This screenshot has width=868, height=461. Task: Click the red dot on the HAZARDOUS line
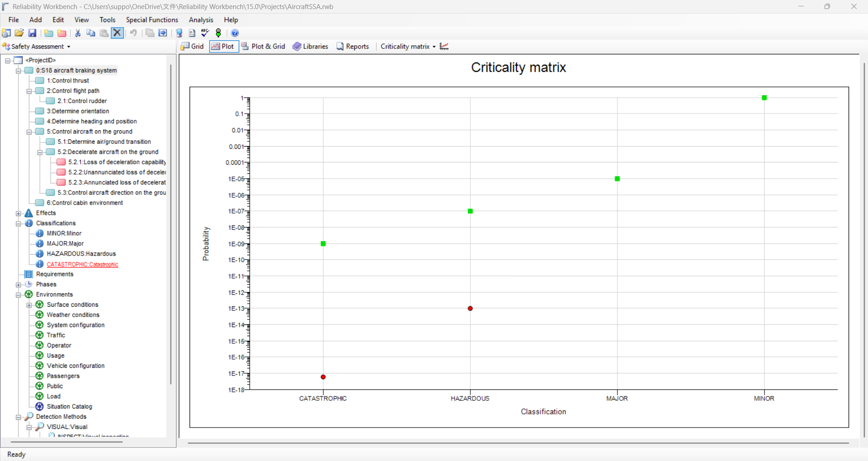tap(470, 309)
